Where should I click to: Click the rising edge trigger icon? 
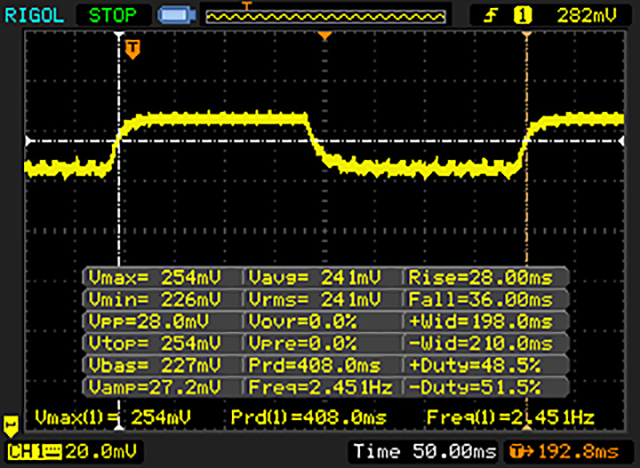click(491, 16)
